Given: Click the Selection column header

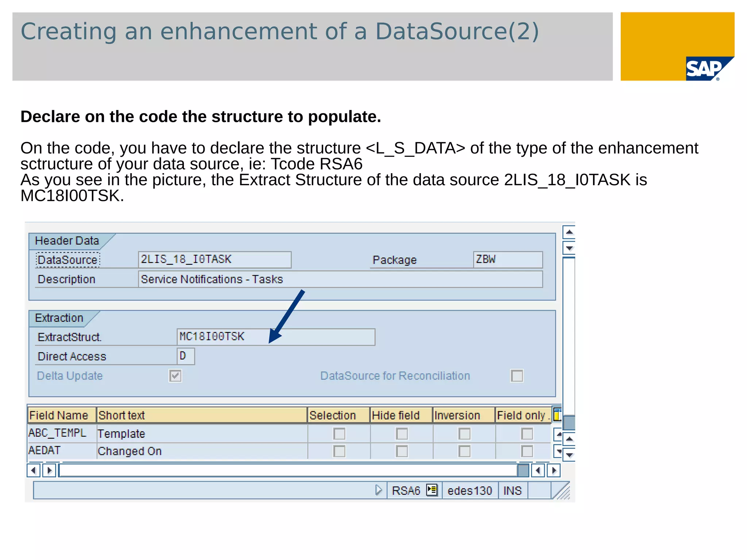Looking at the screenshot, I should 339,415.
